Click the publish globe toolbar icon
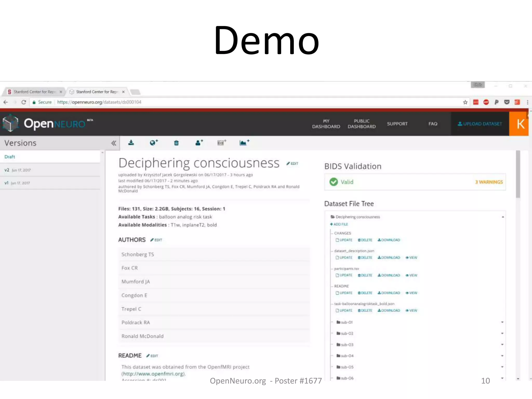 [154, 143]
